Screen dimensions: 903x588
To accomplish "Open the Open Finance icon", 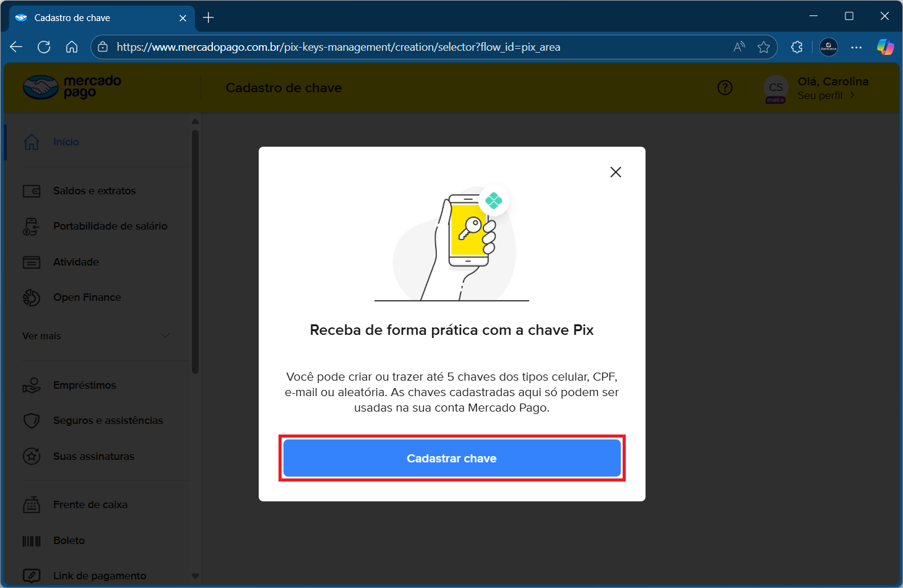I will (31, 298).
